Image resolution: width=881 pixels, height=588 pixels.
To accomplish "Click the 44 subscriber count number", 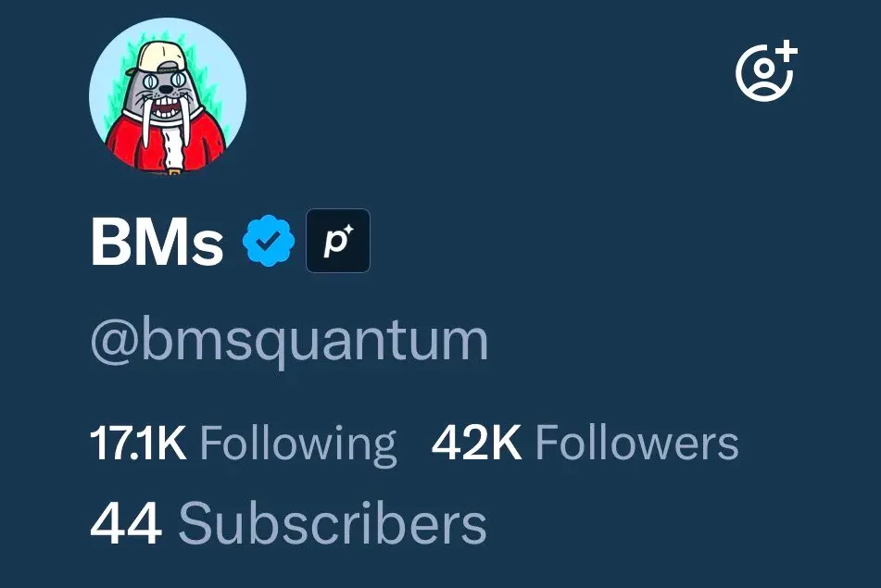I will [126, 523].
